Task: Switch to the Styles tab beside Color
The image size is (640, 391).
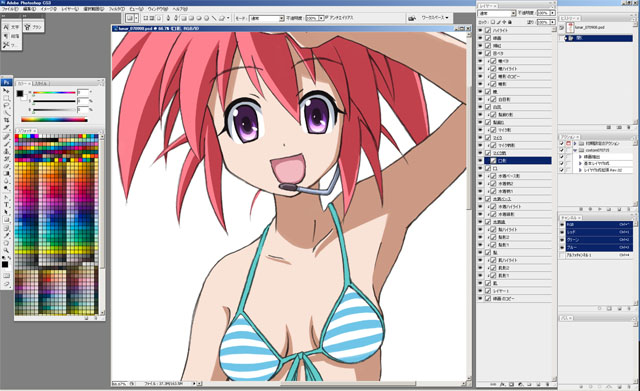Action: pos(40,83)
